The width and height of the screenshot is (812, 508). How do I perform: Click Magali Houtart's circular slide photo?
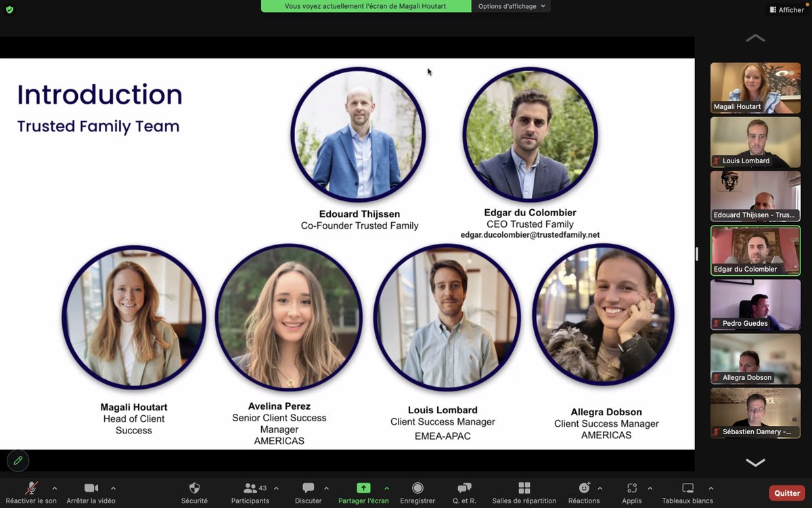[x=133, y=317]
